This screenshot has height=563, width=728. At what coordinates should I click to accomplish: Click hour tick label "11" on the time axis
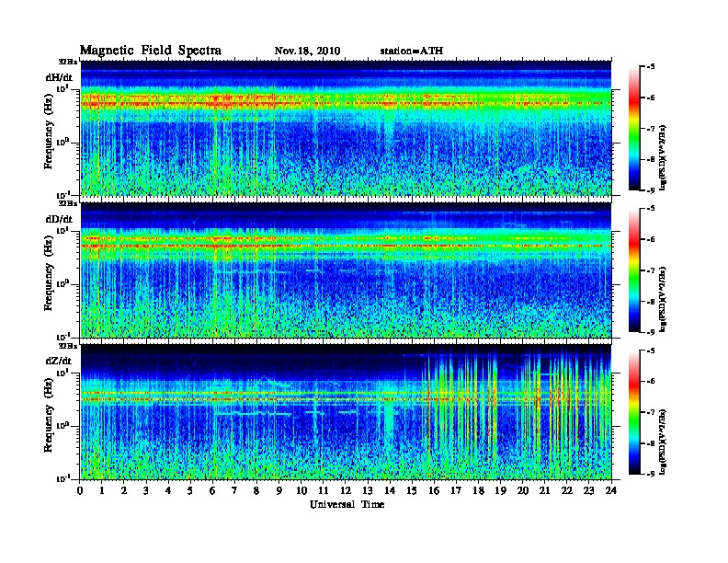[324, 490]
